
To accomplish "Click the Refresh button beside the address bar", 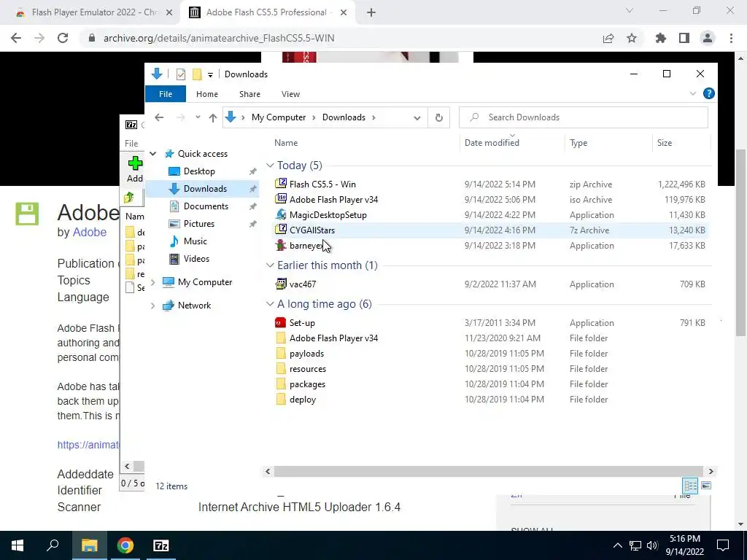I will coord(438,117).
